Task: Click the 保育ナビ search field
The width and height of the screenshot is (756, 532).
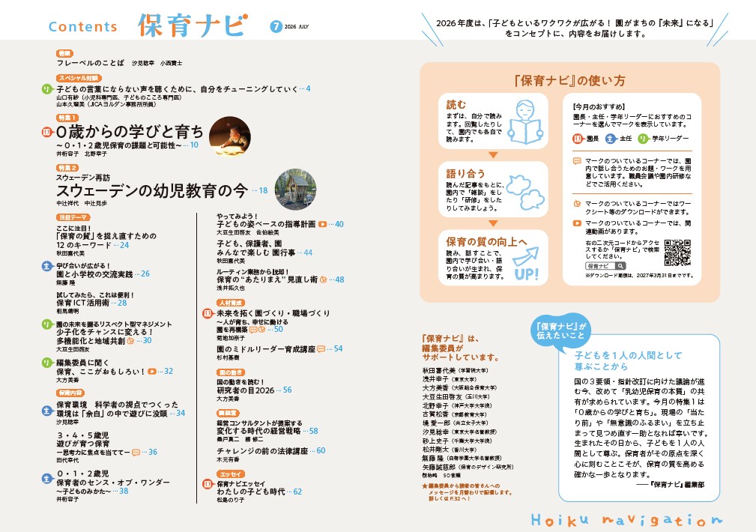Action: (605, 266)
